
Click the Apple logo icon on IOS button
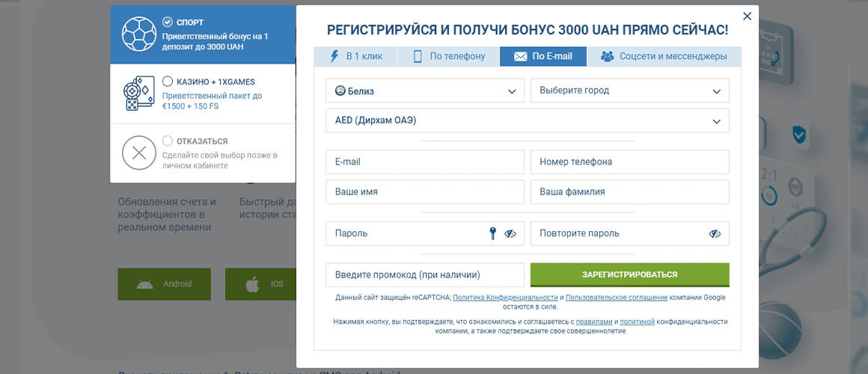pos(252,284)
